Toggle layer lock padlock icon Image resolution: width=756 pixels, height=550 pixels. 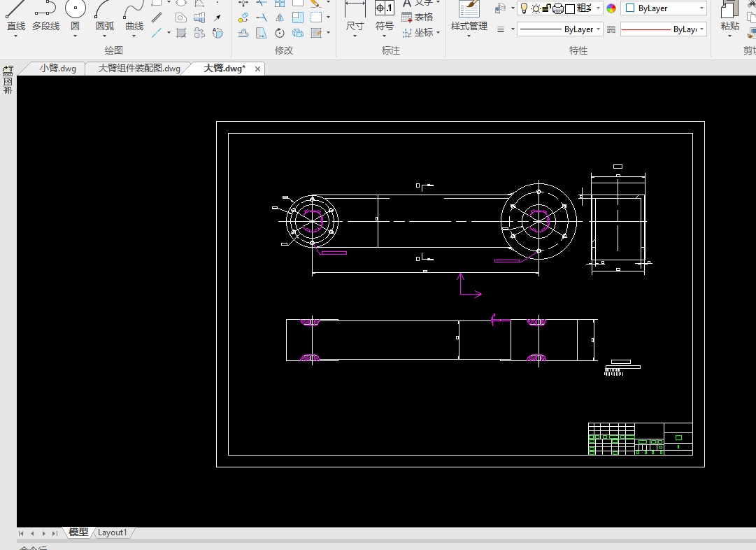pyautogui.click(x=547, y=8)
